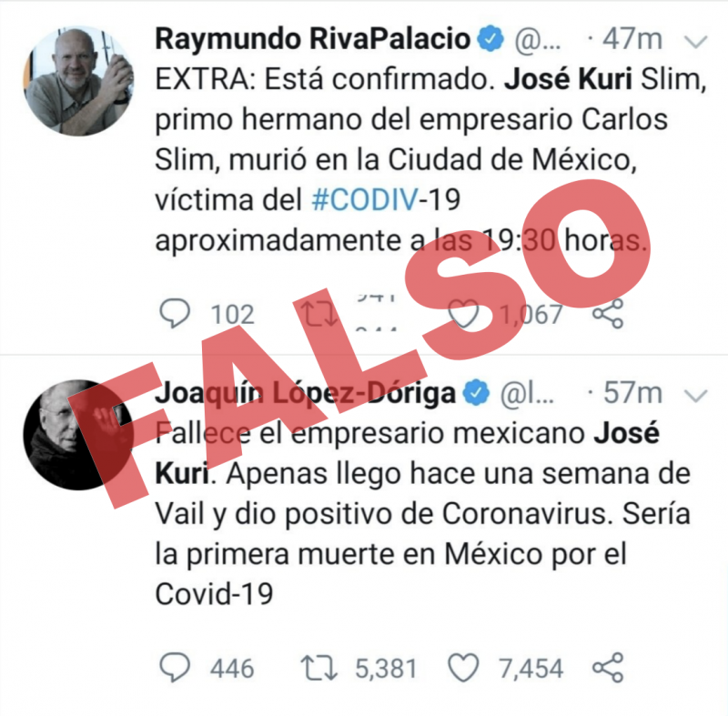Share Raymundo RivaPalacio's tweet
The image size is (728, 716).
(608, 314)
